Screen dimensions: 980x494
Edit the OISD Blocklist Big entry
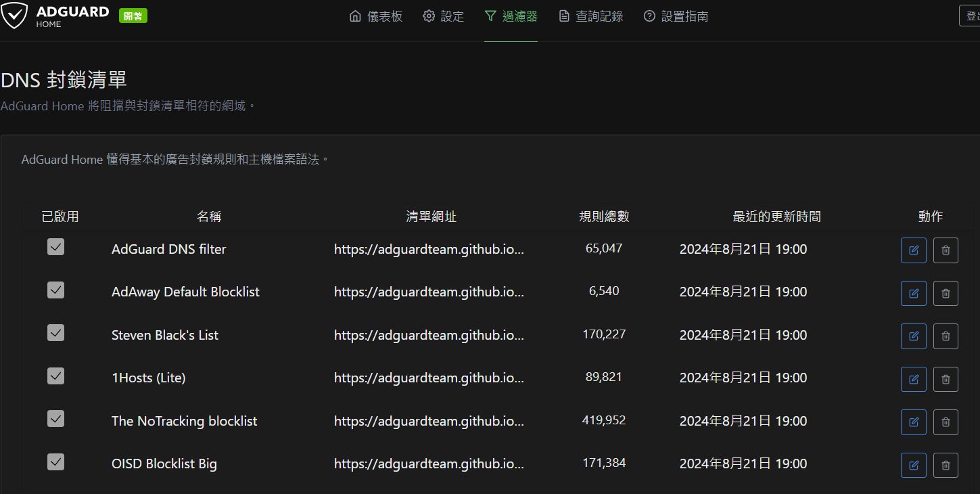pos(914,465)
